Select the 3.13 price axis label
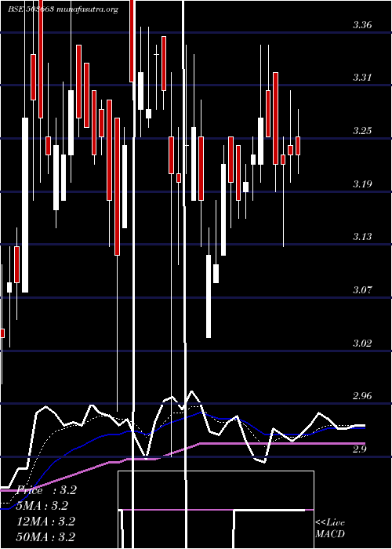This screenshot has width=392, height=549. point(362,237)
